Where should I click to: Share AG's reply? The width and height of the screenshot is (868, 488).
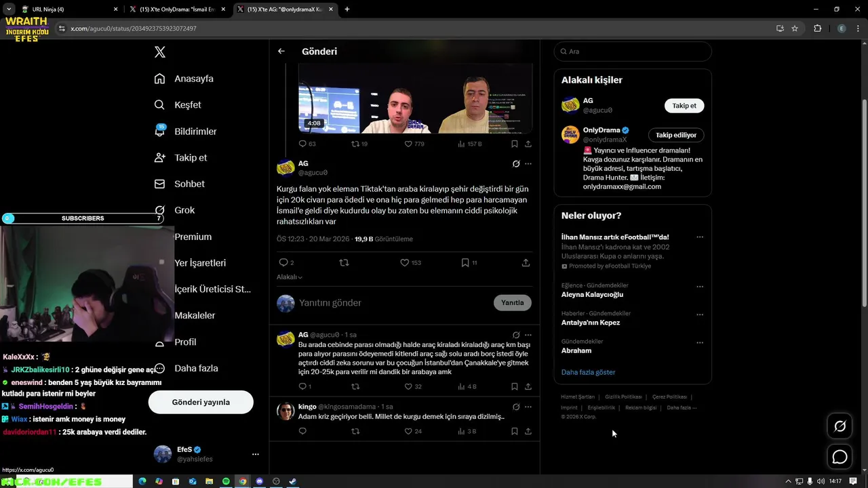pyautogui.click(x=528, y=386)
